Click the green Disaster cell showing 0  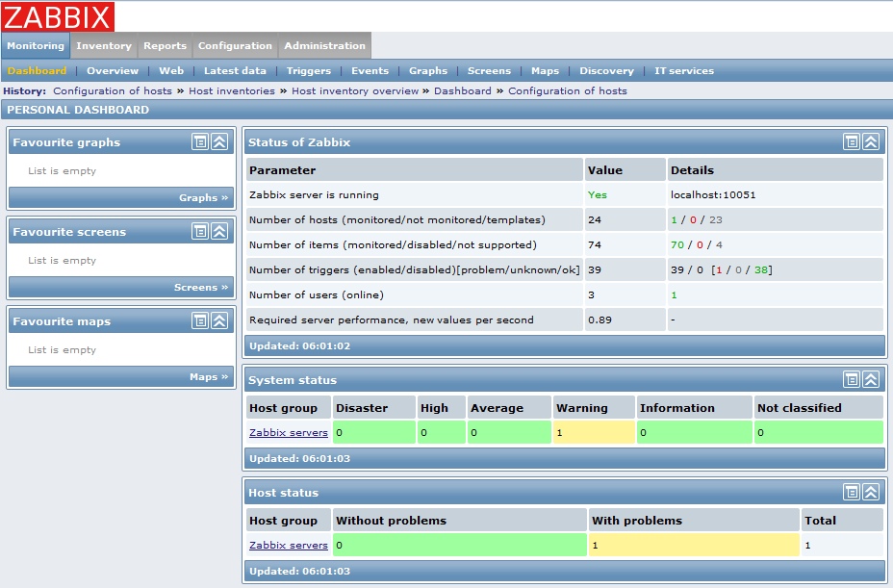[x=373, y=432]
